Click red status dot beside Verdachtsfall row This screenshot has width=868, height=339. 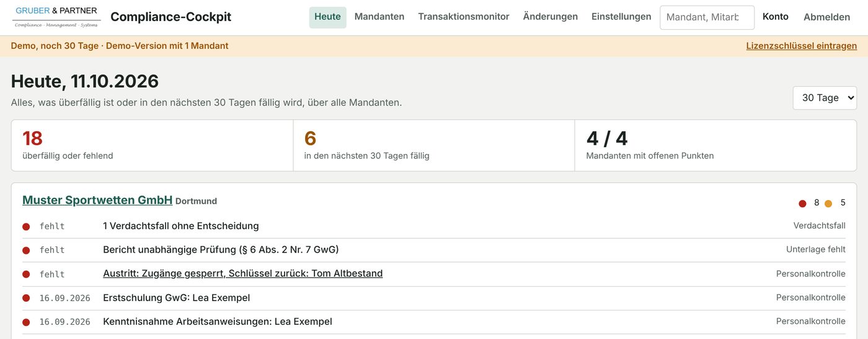coord(26,227)
